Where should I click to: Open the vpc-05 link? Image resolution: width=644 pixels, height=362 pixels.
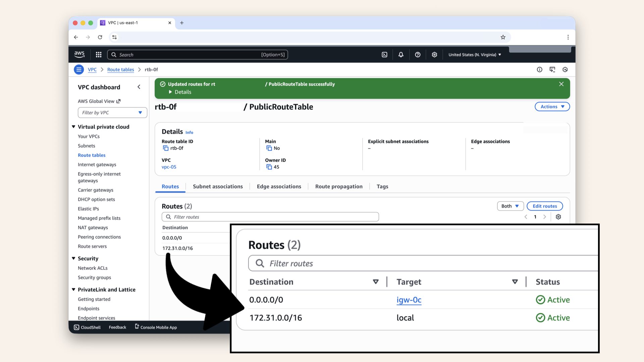point(169,167)
